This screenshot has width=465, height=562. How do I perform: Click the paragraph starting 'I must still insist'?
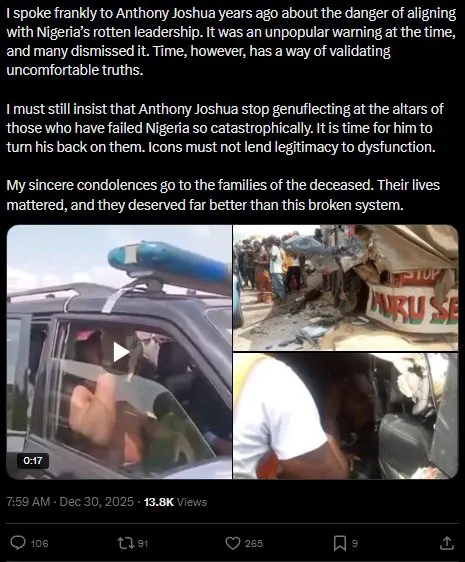(225, 128)
